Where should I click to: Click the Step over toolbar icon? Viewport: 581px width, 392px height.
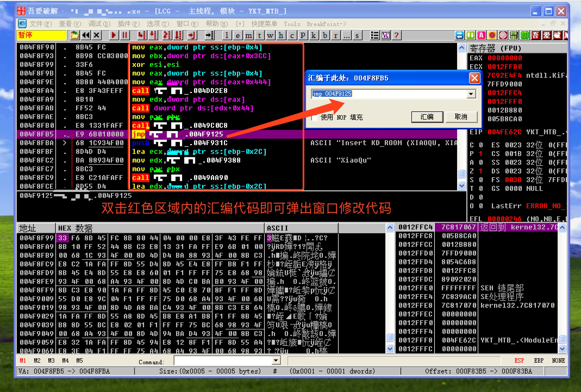pyautogui.click(x=153, y=35)
